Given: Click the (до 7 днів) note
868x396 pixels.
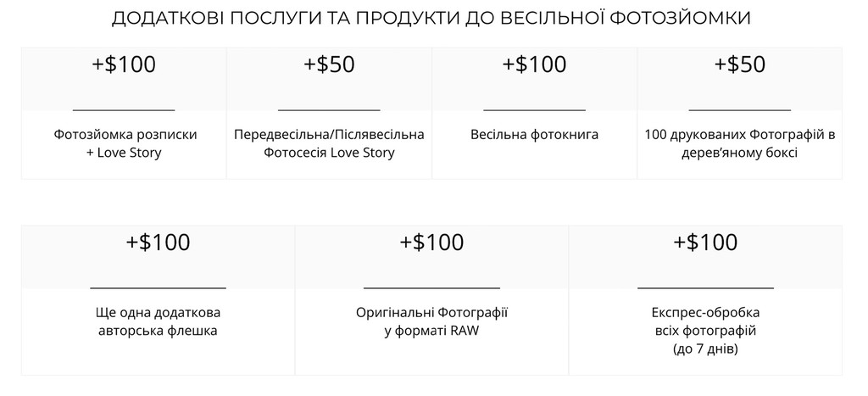Looking at the screenshot, I should click(x=705, y=349).
